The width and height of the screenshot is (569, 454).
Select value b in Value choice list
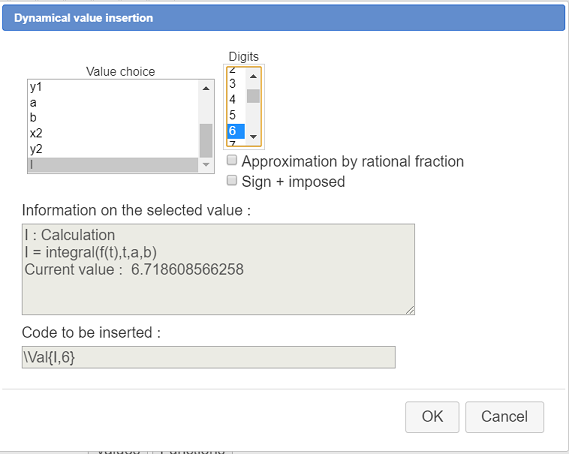click(x=113, y=118)
